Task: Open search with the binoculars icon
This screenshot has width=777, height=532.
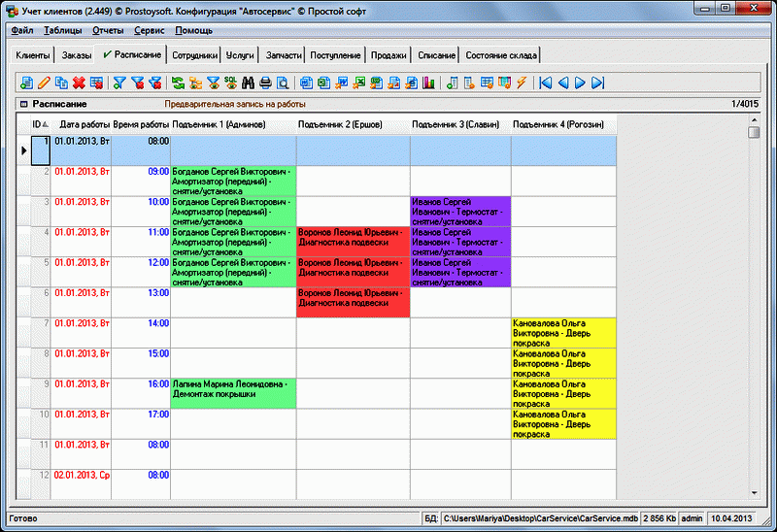Action: (x=248, y=83)
